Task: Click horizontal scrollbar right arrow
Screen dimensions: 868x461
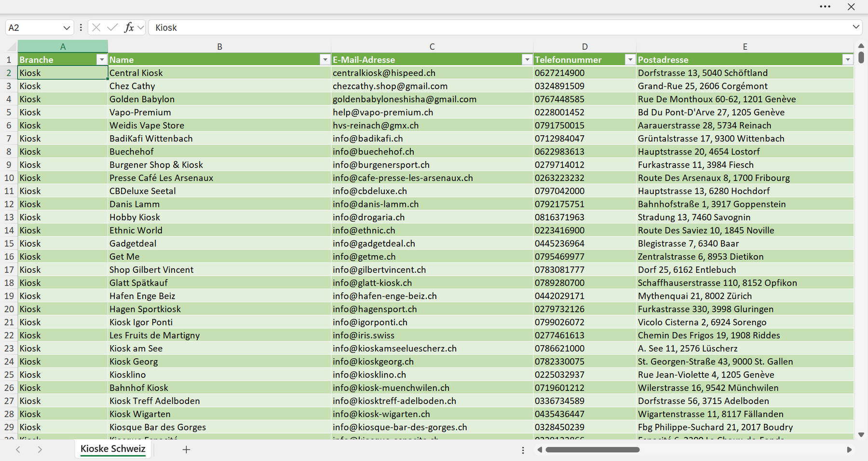Action: 849,449
